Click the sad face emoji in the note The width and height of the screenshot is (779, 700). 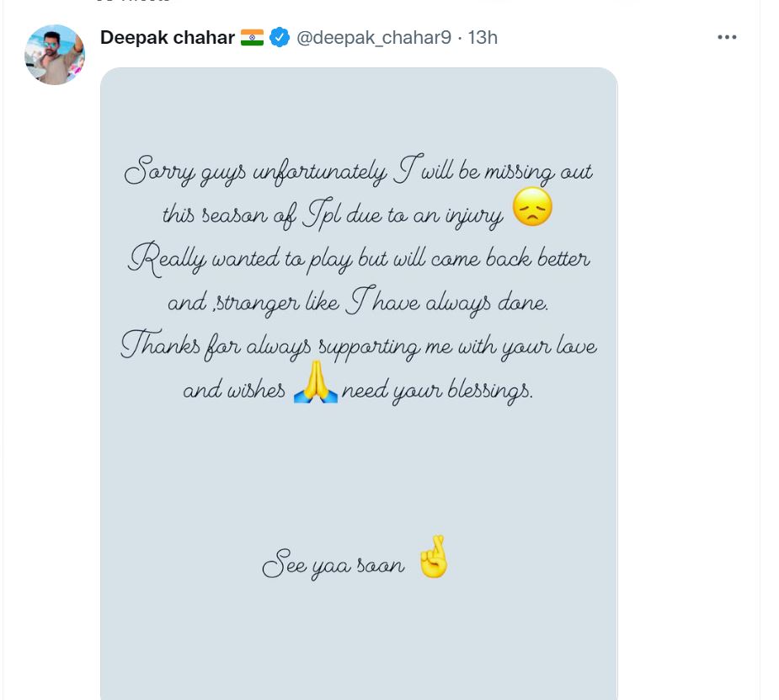coord(532,207)
